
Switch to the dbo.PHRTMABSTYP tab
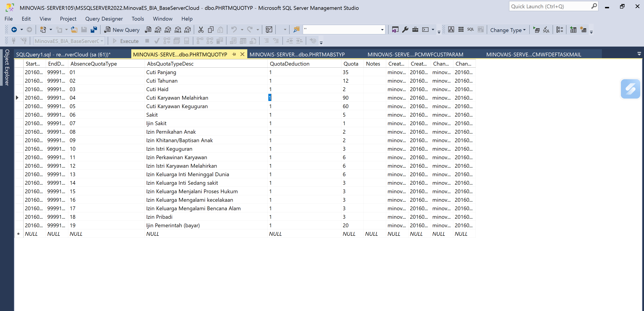coord(297,54)
